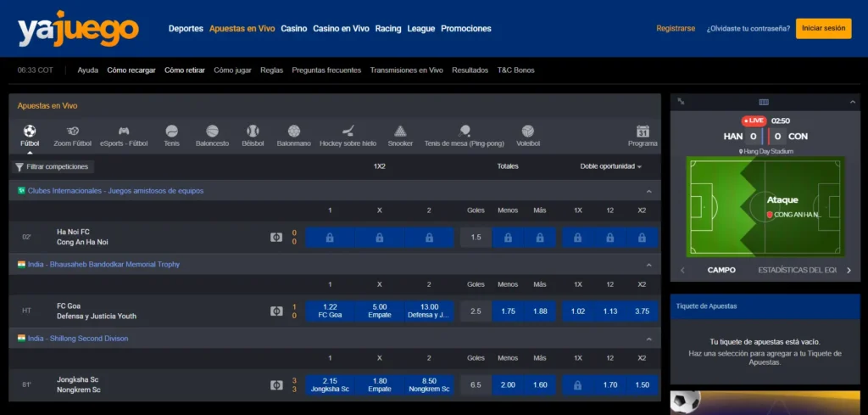Go to next tab in match widget

point(849,271)
